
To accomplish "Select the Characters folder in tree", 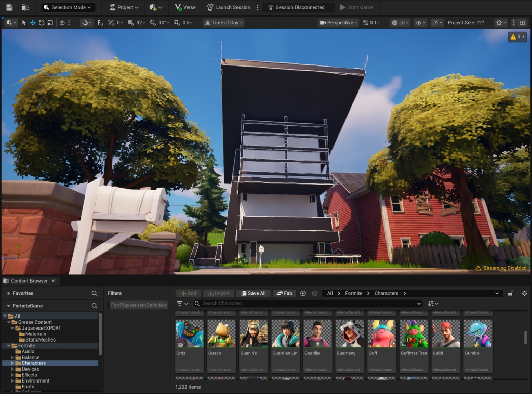I will click(x=50, y=363).
